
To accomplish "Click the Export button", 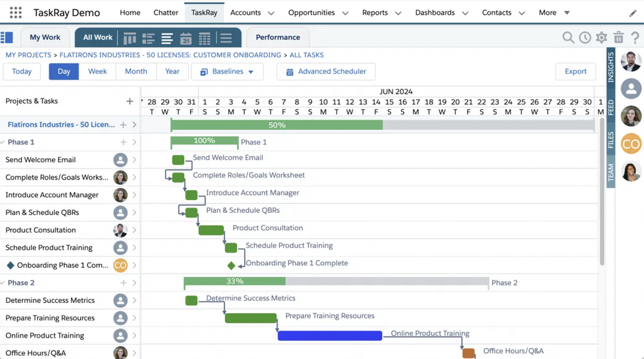I will pyautogui.click(x=575, y=71).
